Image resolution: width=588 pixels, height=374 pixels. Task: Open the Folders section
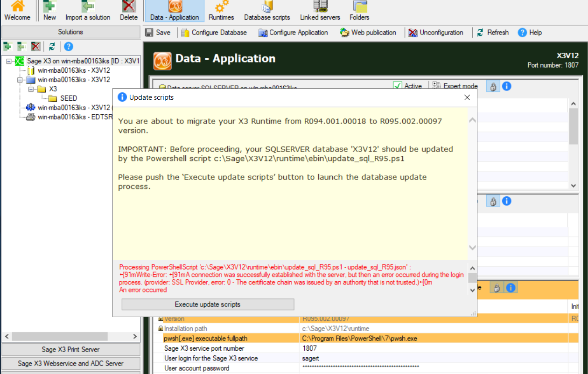pos(359,11)
